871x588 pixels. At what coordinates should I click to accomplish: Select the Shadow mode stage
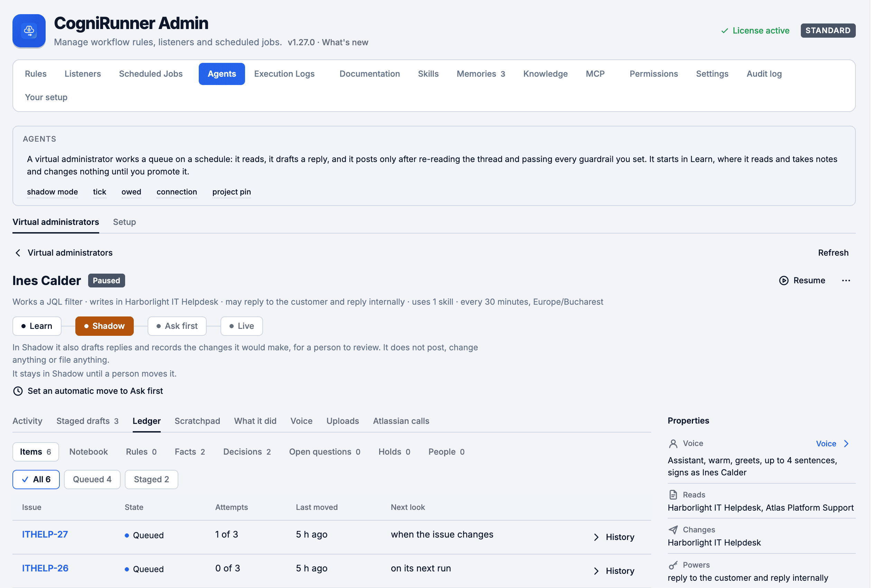pos(104,326)
